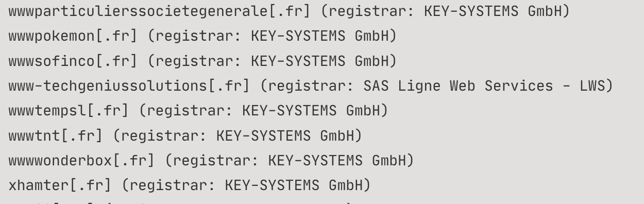
Task: Click the word registrar on the wwwpokemon line
Action: click(198, 37)
